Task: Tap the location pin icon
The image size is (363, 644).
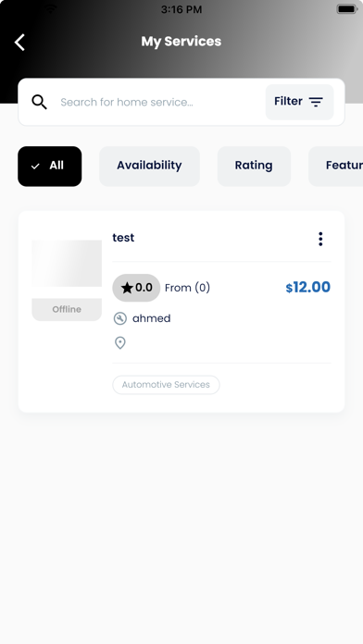Action: [x=120, y=342]
